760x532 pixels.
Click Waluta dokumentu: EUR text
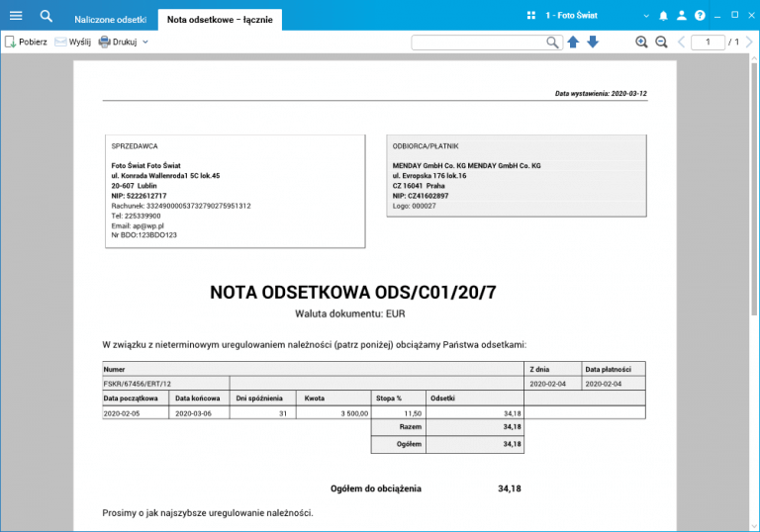point(350,314)
